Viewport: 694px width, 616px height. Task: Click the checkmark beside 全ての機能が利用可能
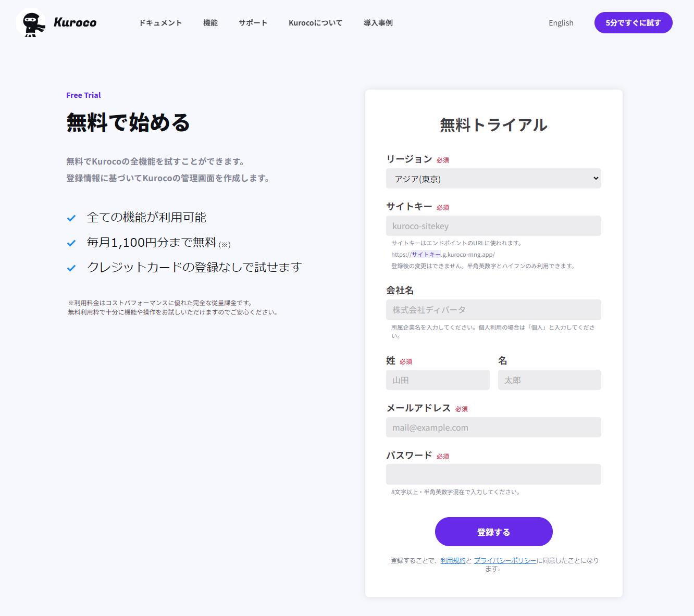coord(71,218)
